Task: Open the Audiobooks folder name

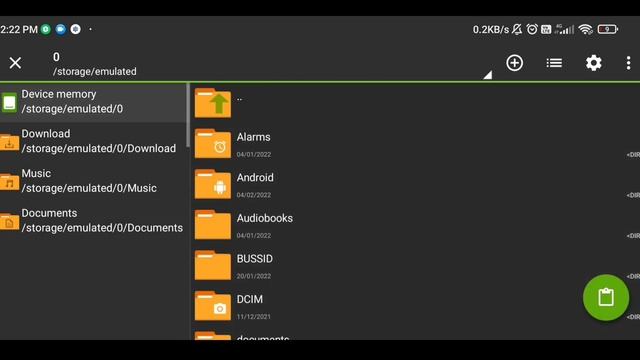Action: point(264,218)
